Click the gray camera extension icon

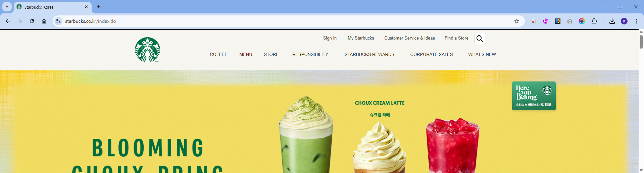[570, 21]
